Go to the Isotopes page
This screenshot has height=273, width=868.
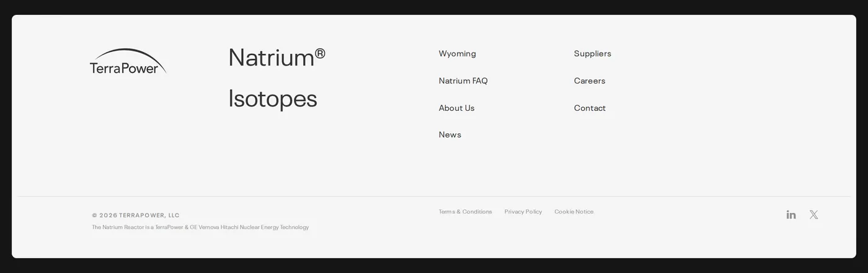[273, 98]
